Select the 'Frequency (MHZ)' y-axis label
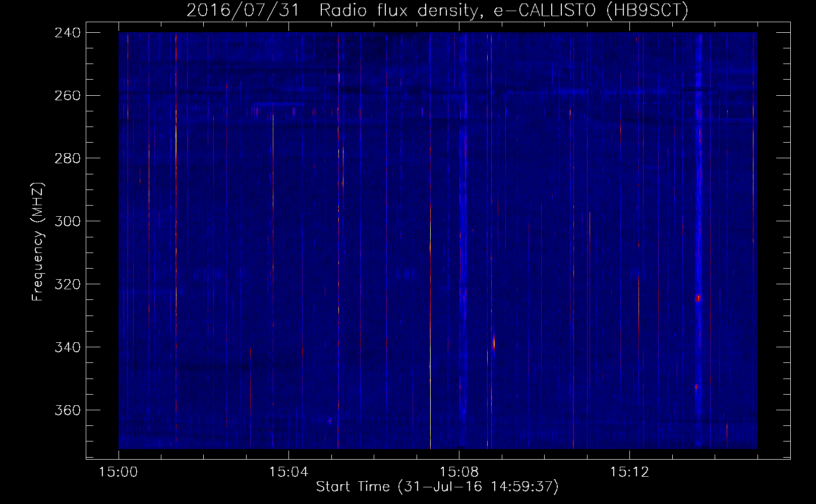 [x=38, y=241]
